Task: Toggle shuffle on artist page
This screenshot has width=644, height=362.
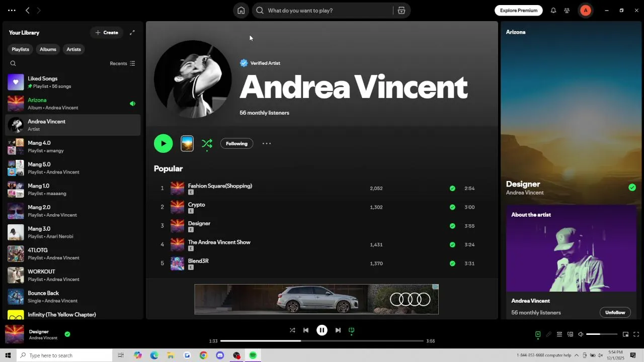Action: click(207, 144)
